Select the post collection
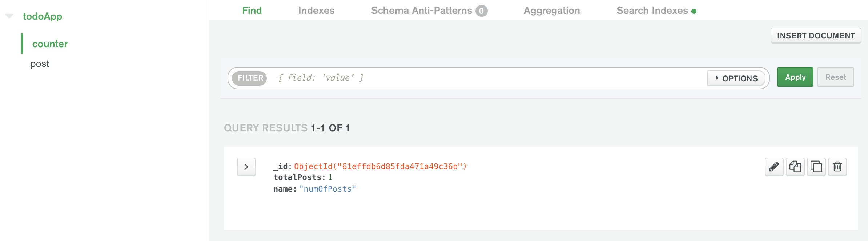868x241 pixels. pos(39,64)
